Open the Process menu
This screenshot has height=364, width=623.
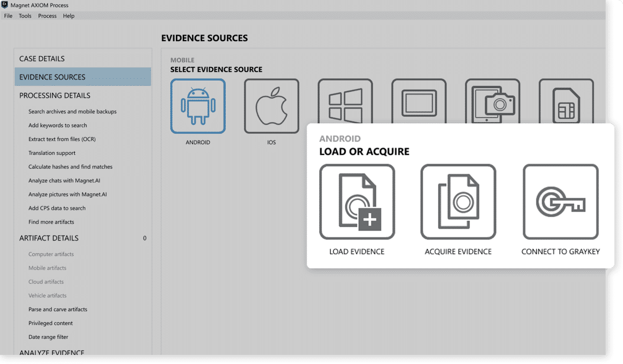coord(47,16)
